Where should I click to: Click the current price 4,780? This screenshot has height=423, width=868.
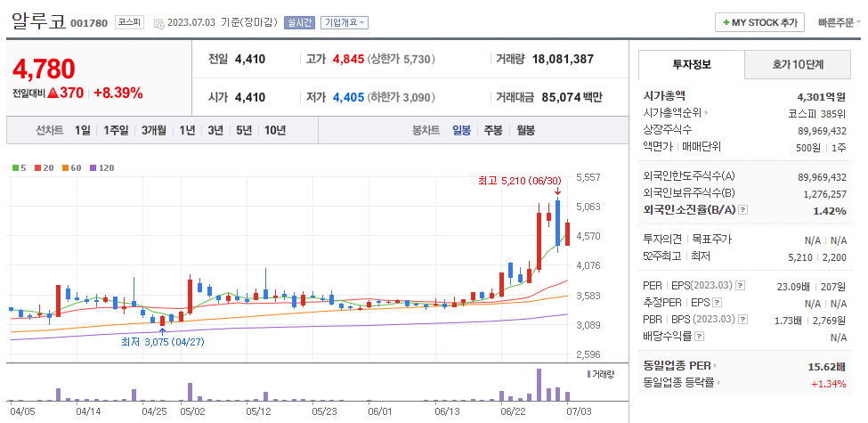44,69
